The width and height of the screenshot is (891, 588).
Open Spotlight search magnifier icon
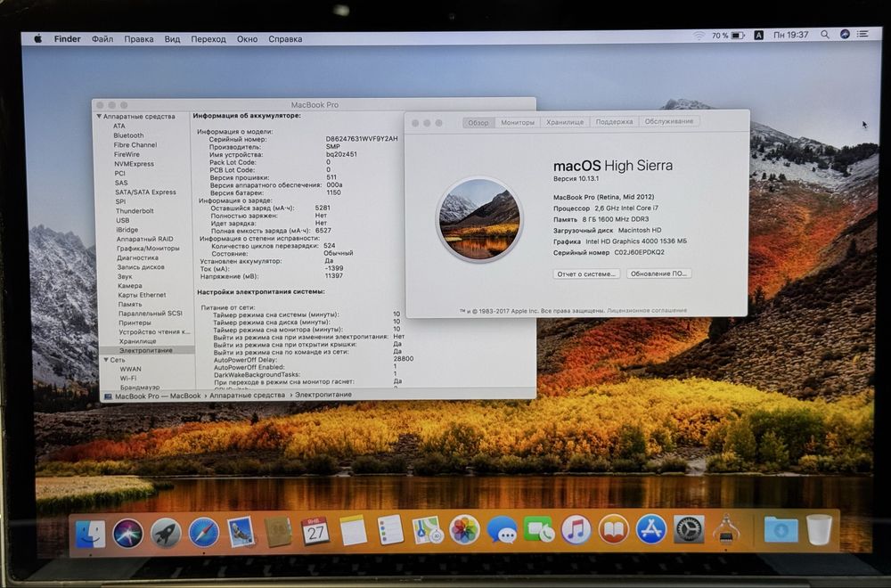click(824, 35)
